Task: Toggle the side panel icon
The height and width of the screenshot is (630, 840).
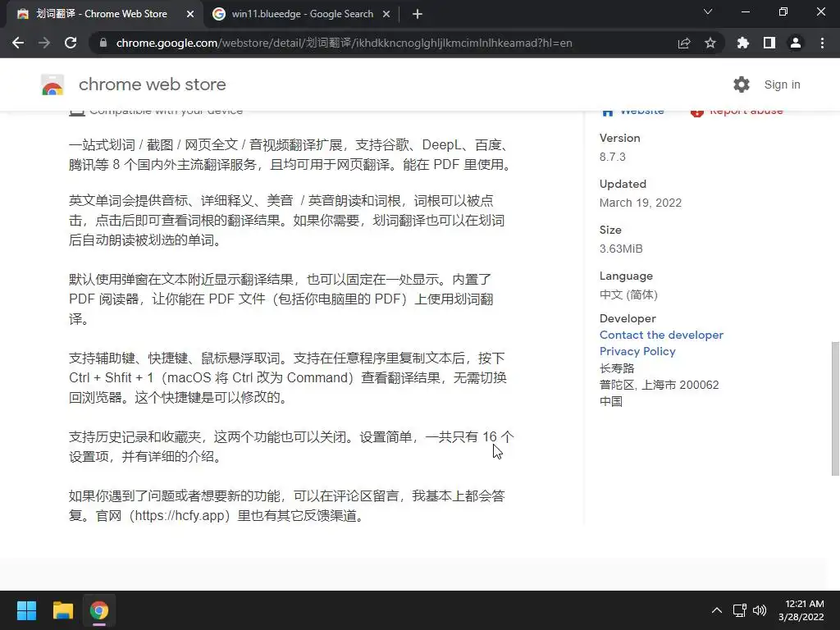Action: (x=769, y=43)
